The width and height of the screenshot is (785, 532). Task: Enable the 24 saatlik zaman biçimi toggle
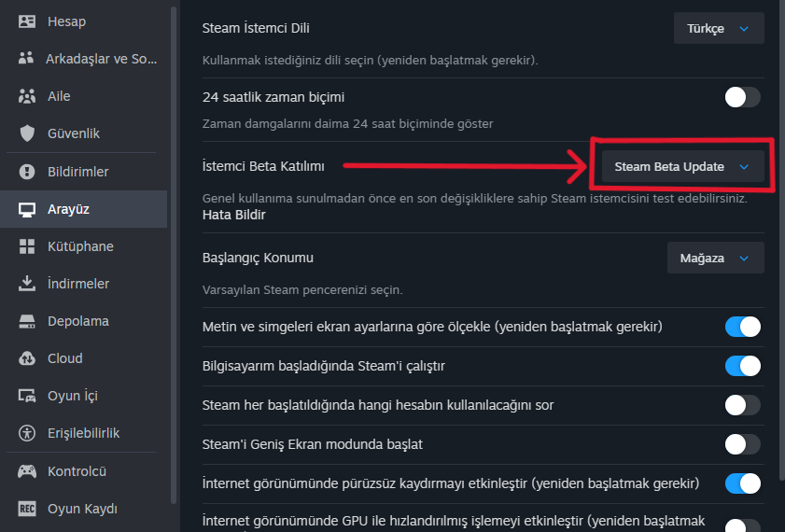[x=742, y=97]
